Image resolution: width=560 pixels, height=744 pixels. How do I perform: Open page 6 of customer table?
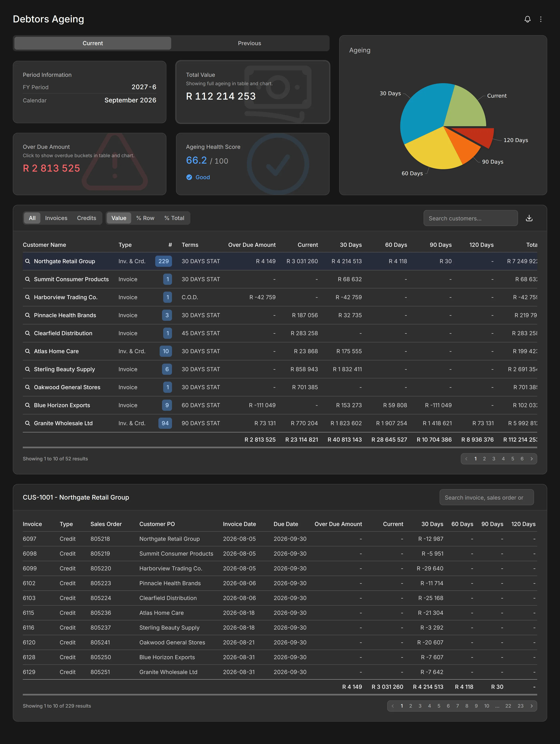[522, 459]
